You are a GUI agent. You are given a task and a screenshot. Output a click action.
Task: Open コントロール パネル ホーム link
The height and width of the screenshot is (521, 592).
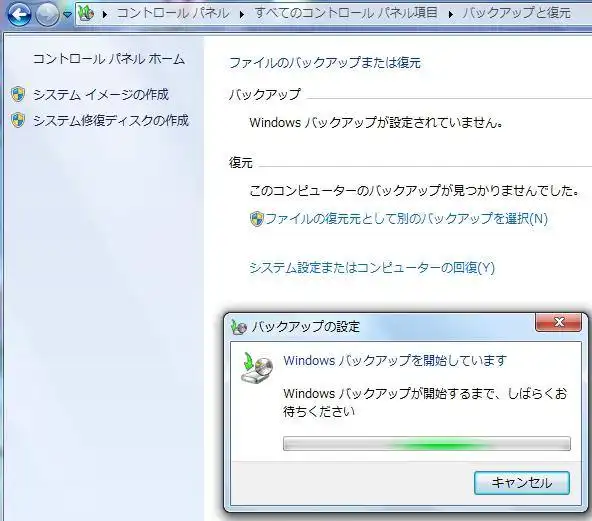[x=109, y=59]
